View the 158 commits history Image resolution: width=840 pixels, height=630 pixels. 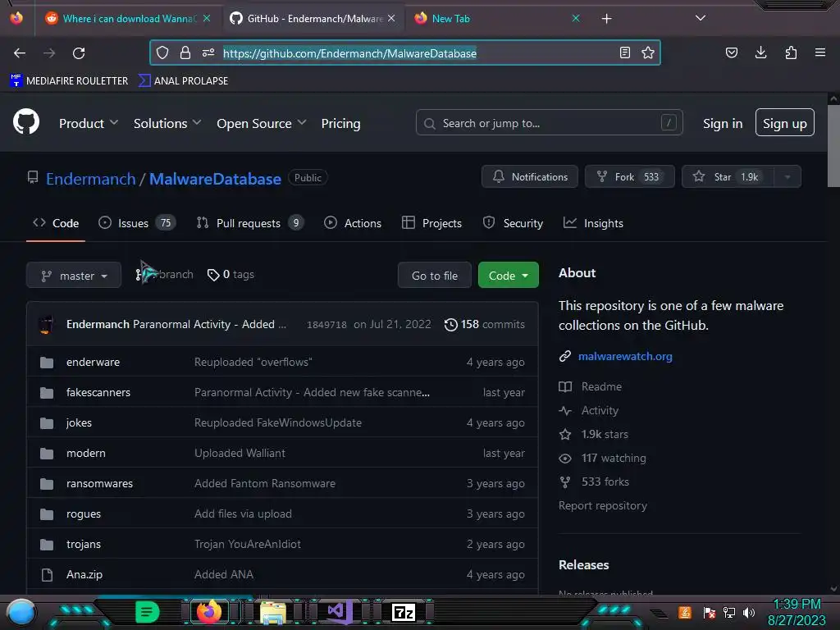[484, 324]
